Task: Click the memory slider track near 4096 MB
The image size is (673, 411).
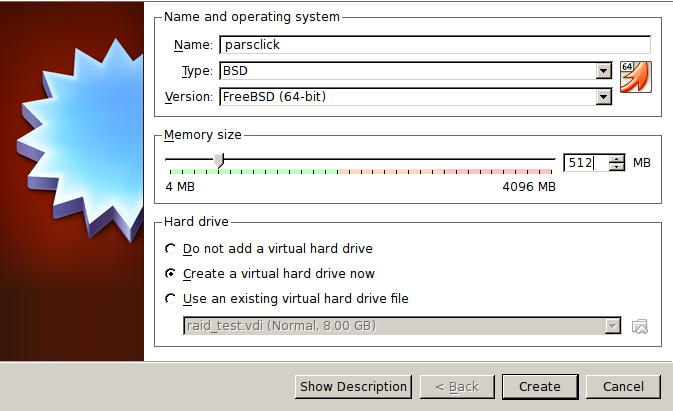Action: click(549, 159)
